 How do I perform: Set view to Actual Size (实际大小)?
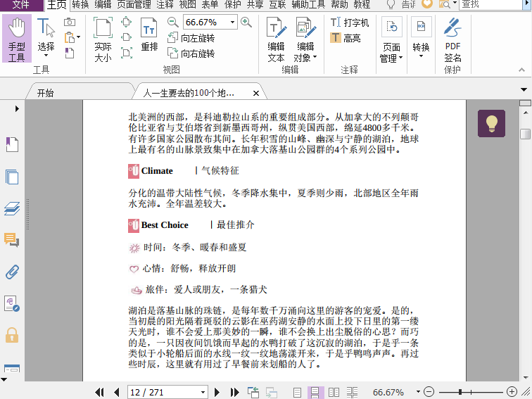coord(103,39)
